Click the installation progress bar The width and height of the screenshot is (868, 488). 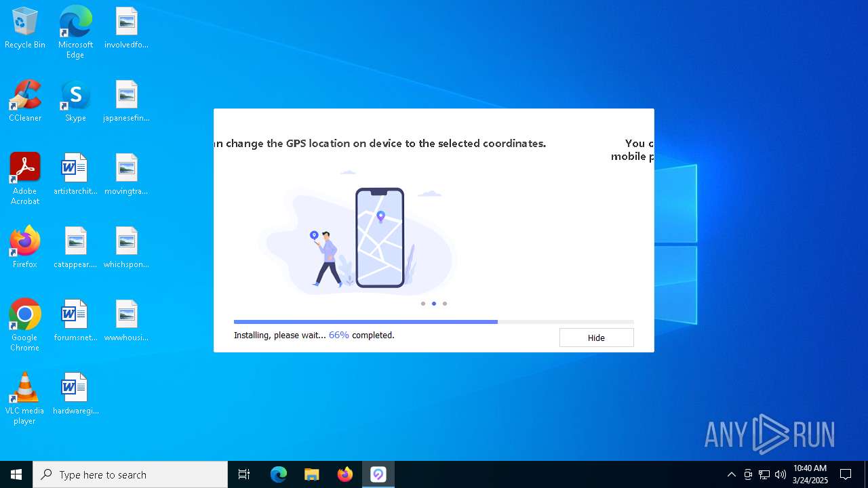[x=433, y=322]
